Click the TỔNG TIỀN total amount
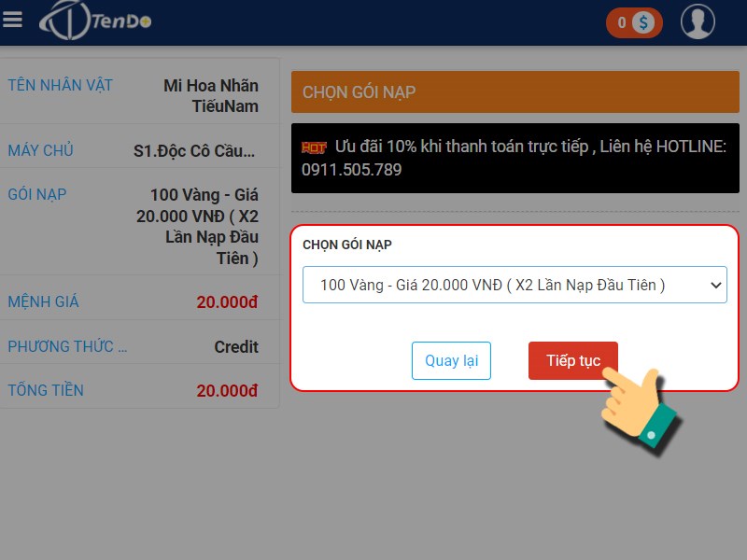The height and width of the screenshot is (560, 747). click(227, 390)
